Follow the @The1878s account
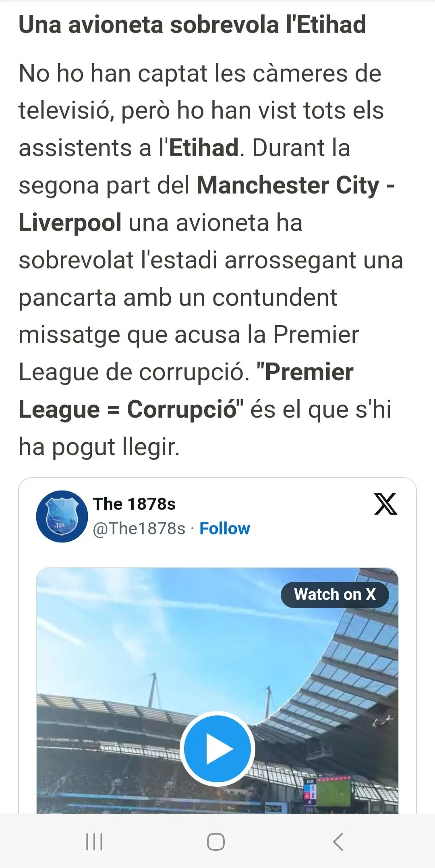 (x=225, y=528)
